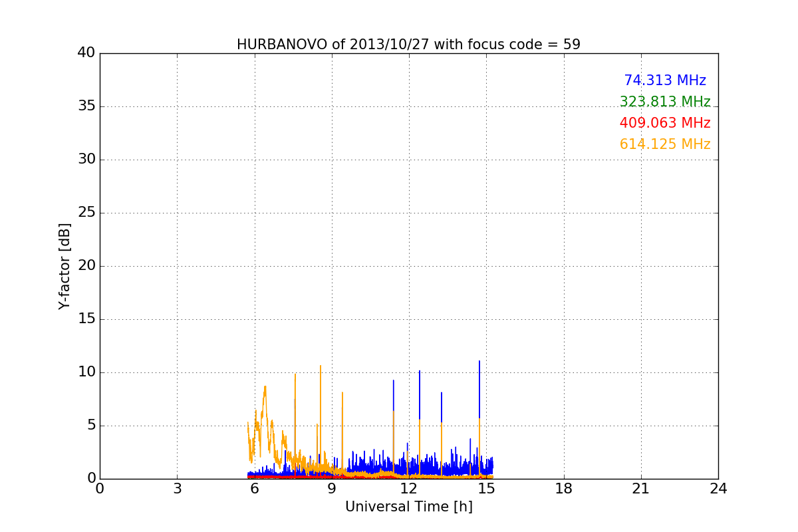Screen dimensions: 798x532
Task: Click the y-axis tick label 30
Action: point(86,160)
